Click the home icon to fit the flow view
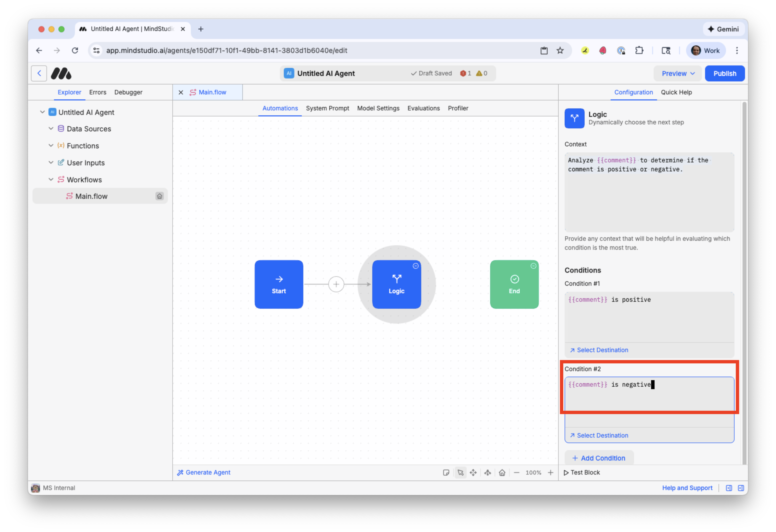Screen dimensions: 776x532 502,473
